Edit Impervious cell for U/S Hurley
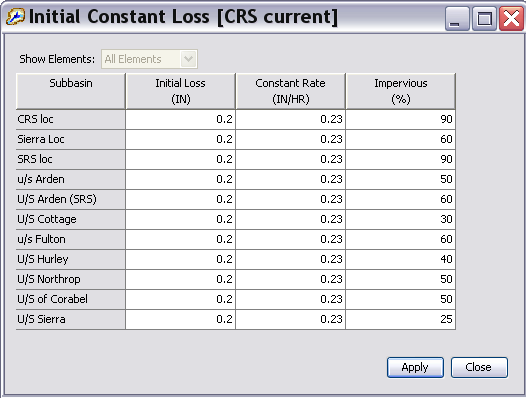 pos(401,259)
